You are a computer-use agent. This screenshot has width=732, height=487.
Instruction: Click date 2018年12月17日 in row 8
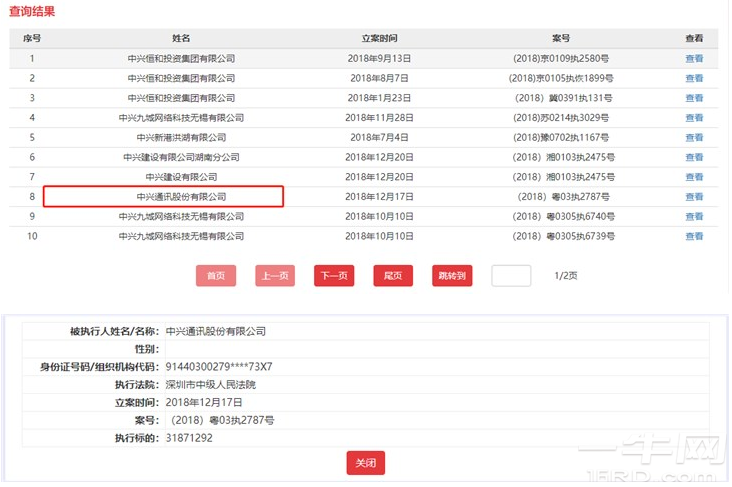point(379,197)
